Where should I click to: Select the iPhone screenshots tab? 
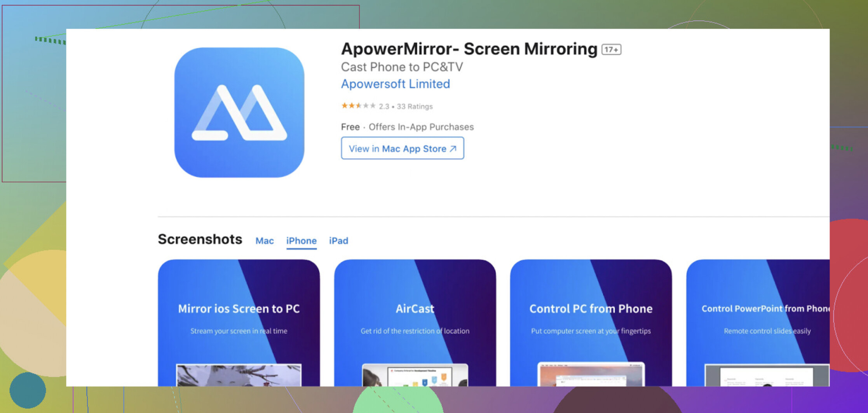click(x=302, y=241)
